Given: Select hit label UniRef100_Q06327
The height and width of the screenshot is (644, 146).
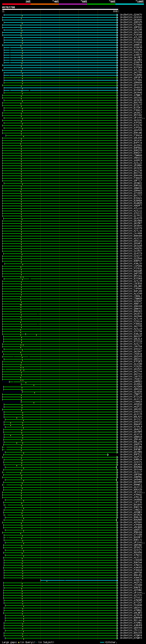Looking at the screenshot, I should pos(131,349).
